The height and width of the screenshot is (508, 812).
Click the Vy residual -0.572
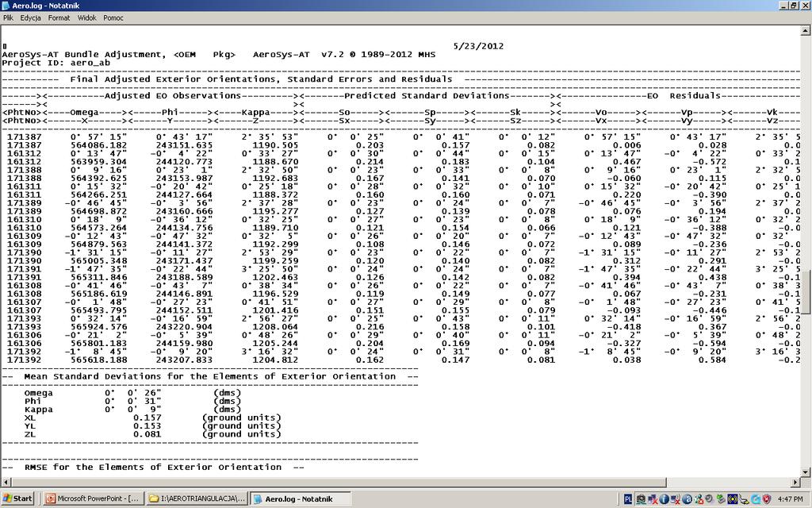(x=710, y=162)
